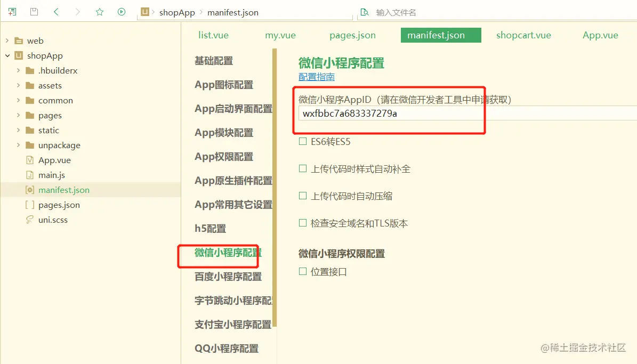Enable 上传代码时自动压缩 checkbox

[x=303, y=196]
